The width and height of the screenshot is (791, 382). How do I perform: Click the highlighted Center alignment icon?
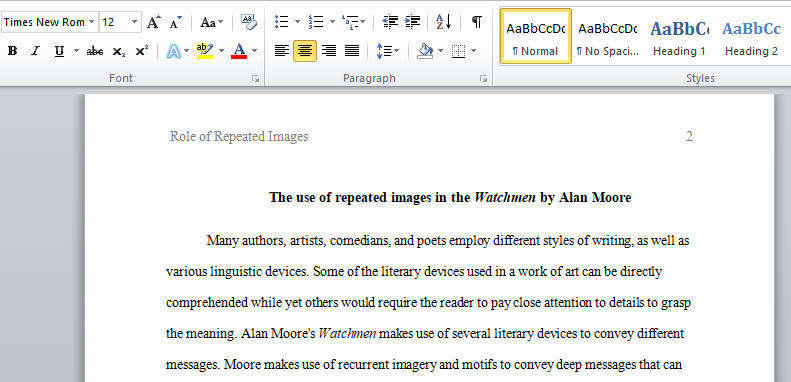coord(305,51)
